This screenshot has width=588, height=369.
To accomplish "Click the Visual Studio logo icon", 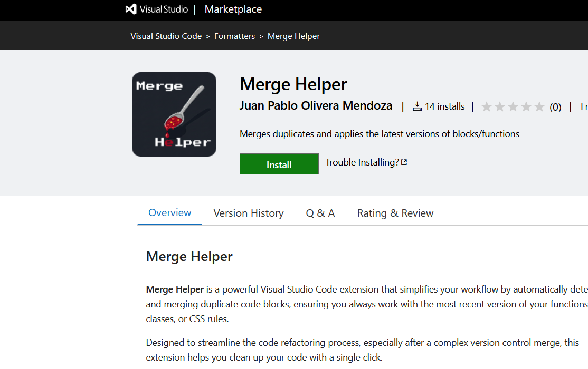I will pyautogui.click(x=131, y=9).
